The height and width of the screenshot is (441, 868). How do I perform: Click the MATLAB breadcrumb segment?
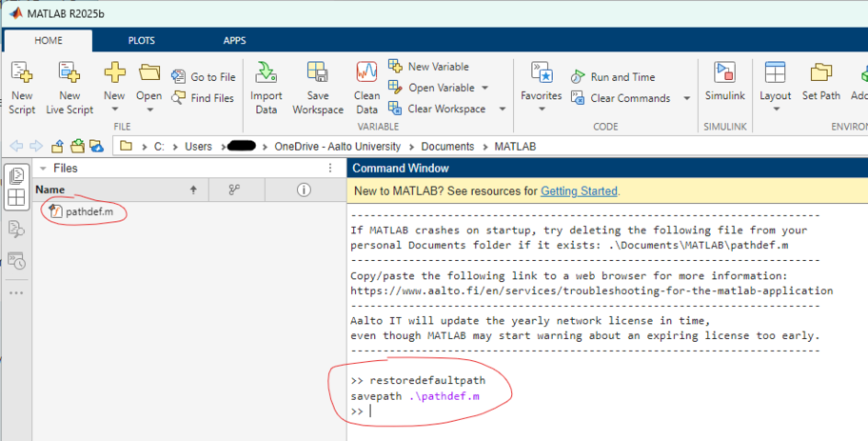(x=515, y=147)
